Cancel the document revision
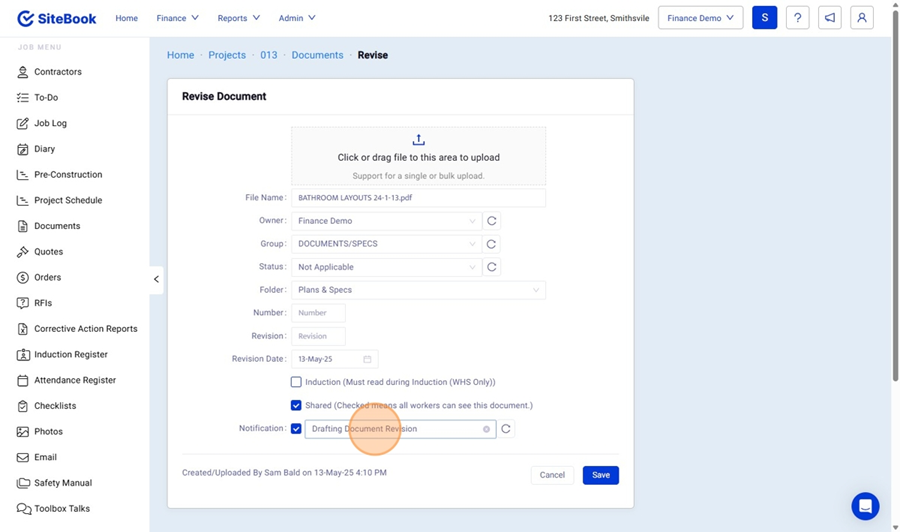Screen dimensions: 900x532 coord(552,475)
